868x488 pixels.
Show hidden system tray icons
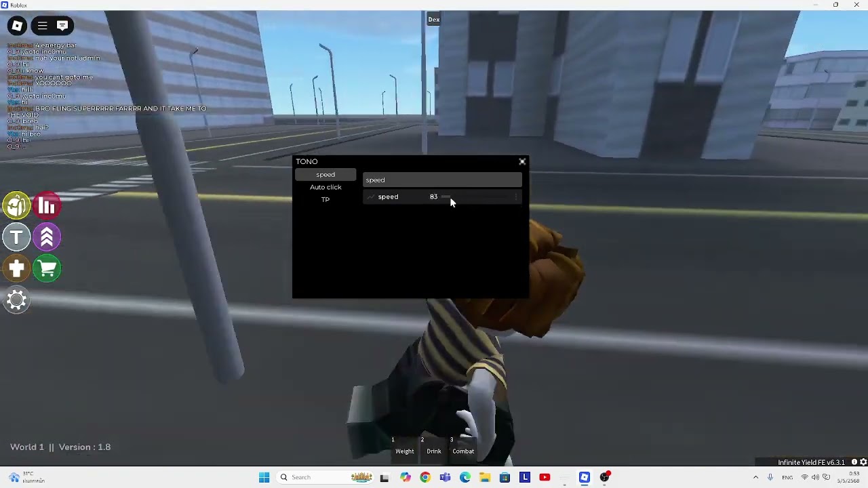[x=755, y=477]
